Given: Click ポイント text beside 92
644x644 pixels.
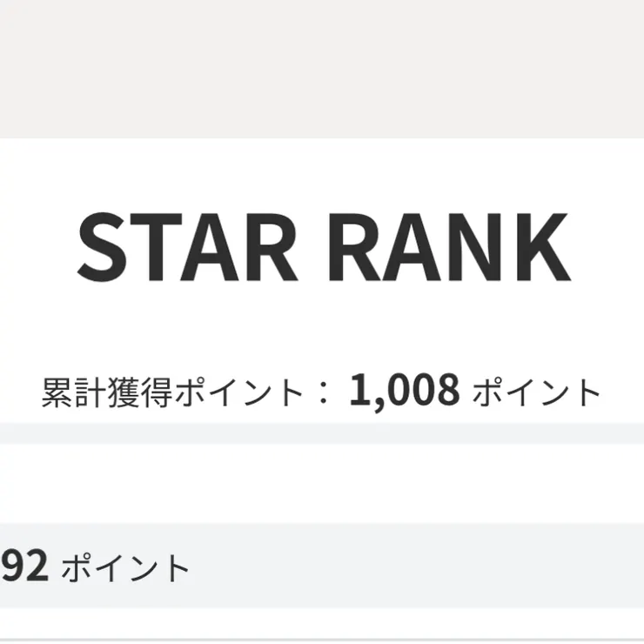Looking at the screenshot, I should click(x=126, y=568).
